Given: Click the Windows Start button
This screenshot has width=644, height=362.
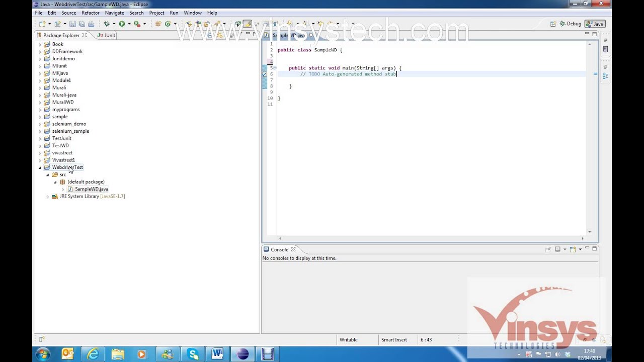Looking at the screenshot, I should point(42,354).
